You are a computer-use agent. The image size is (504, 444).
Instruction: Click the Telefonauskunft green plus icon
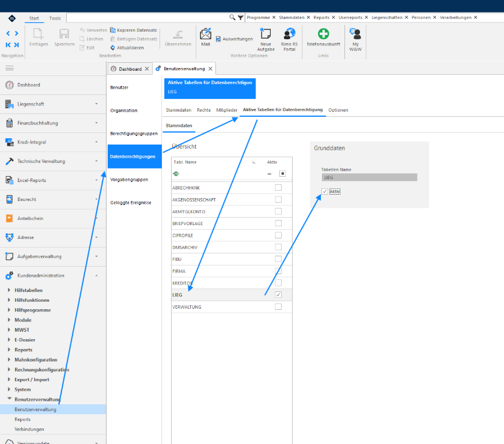coord(323,33)
